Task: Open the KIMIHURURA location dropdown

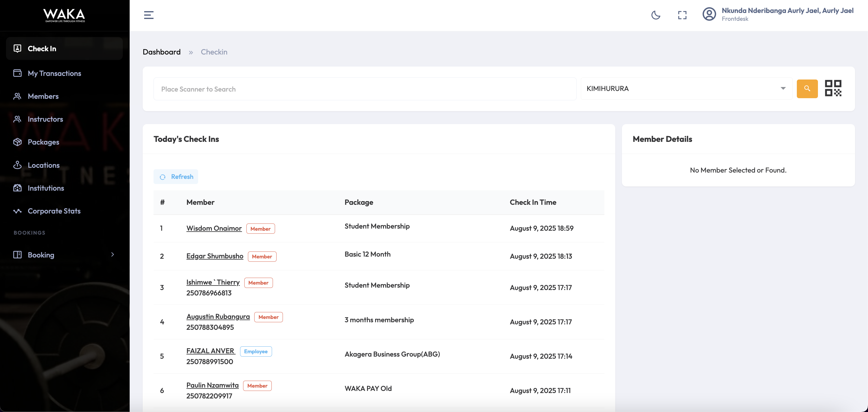Action: (x=686, y=89)
